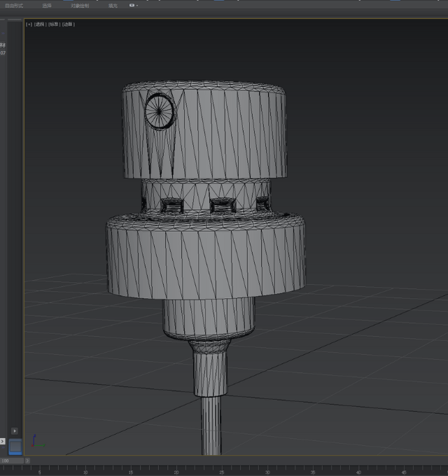Click the frame 35 mark on the timeline
448x476 pixels.
[x=313, y=472]
